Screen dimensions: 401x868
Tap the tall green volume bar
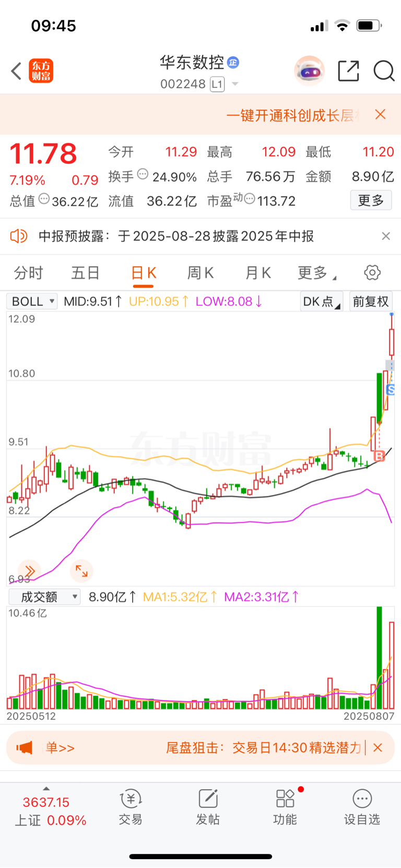point(380,658)
